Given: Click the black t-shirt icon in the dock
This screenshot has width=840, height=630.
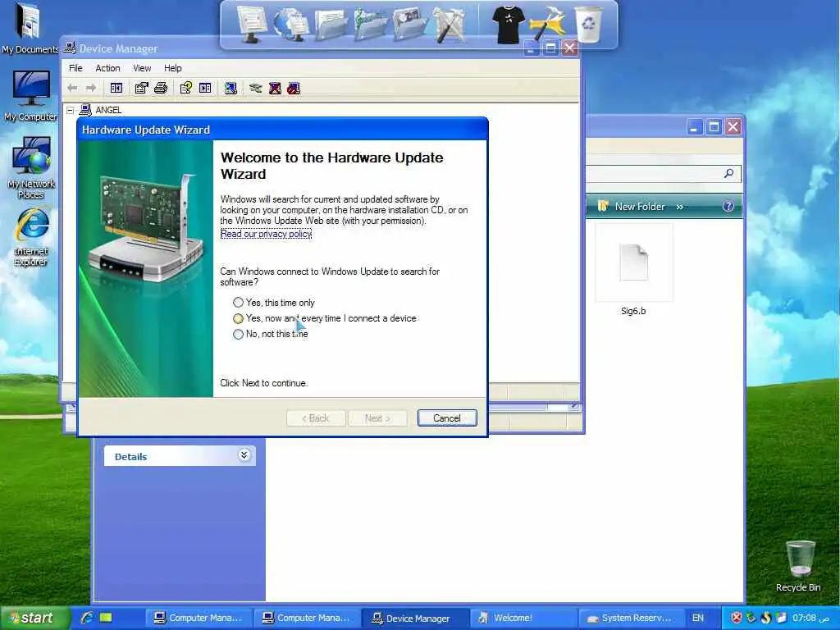Looking at the screenshot, I should (507, 25).
